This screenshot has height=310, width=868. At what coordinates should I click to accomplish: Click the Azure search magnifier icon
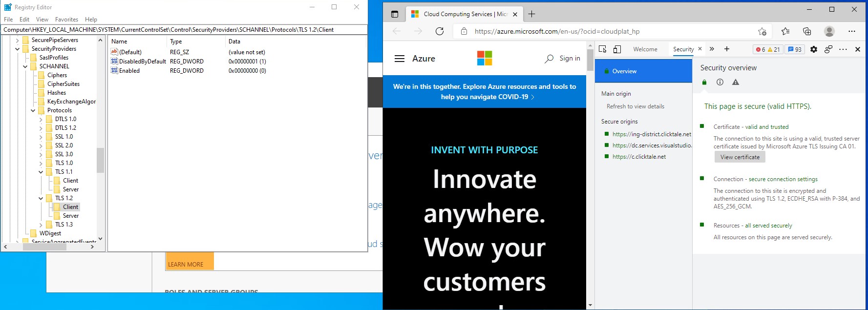point(549,59)
